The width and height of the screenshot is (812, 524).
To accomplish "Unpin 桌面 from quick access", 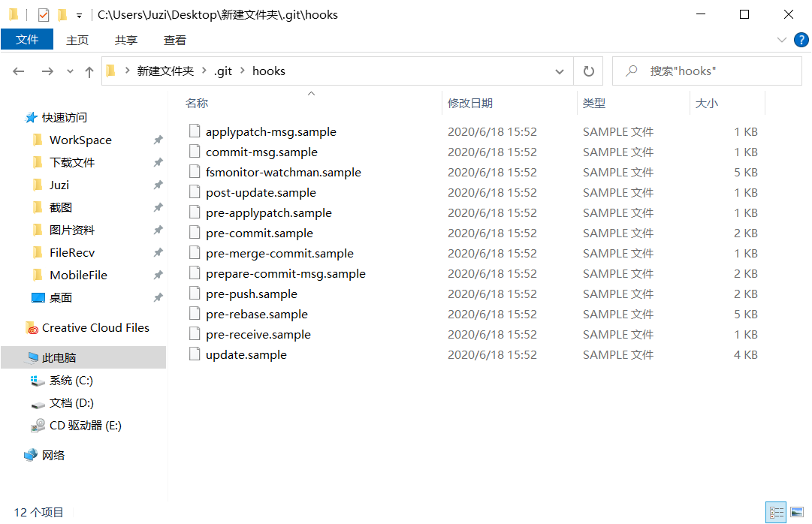I will (158, 297).
